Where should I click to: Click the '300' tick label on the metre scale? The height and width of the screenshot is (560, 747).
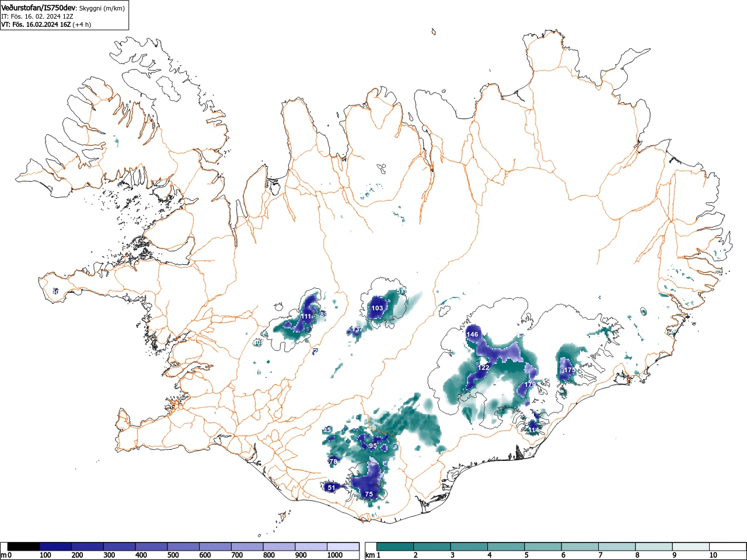click(109, 555)
